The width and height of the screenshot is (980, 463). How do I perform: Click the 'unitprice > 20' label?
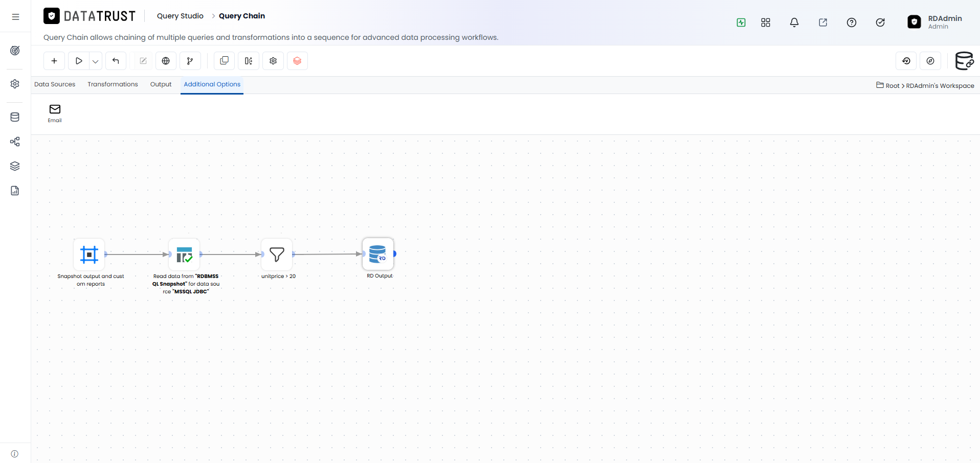[278, 276]
